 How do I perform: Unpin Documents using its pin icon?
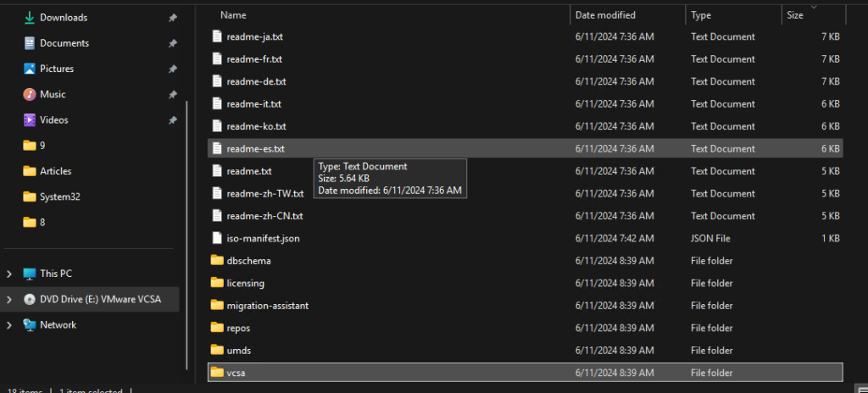173,43
